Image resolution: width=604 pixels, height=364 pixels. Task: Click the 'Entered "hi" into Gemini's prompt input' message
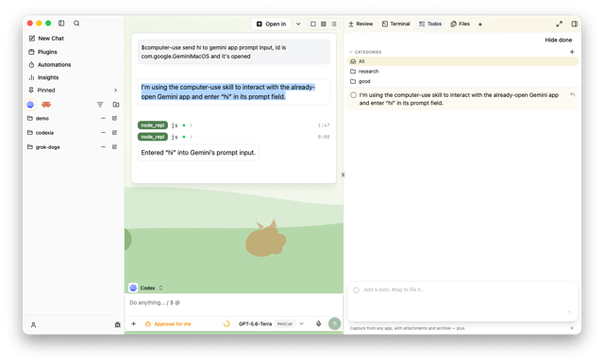click(x=198, y=153)
